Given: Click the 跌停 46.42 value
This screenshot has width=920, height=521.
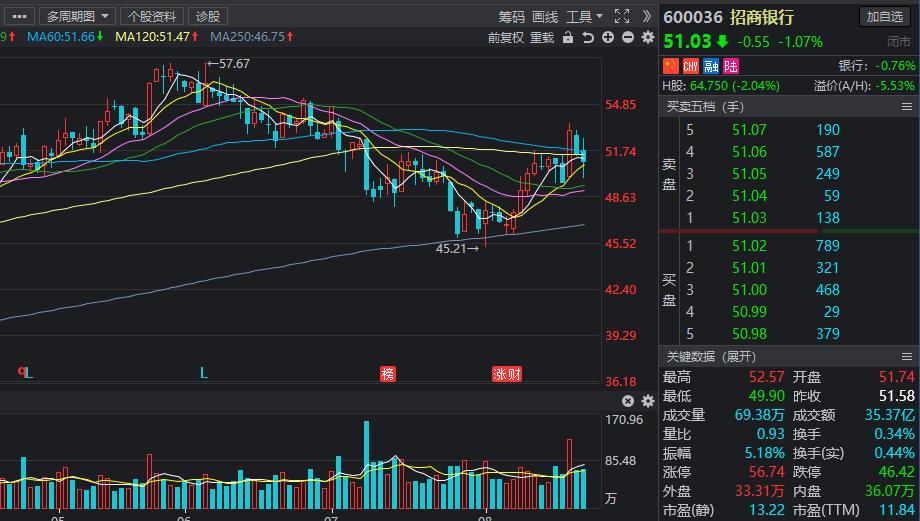Looking at the screenshot, I should [x=897, y=472].
